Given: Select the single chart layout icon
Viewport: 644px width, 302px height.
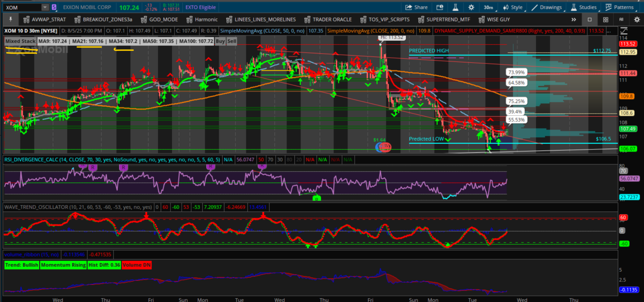Looking at the screenshot, I should (x=590, y=20).
